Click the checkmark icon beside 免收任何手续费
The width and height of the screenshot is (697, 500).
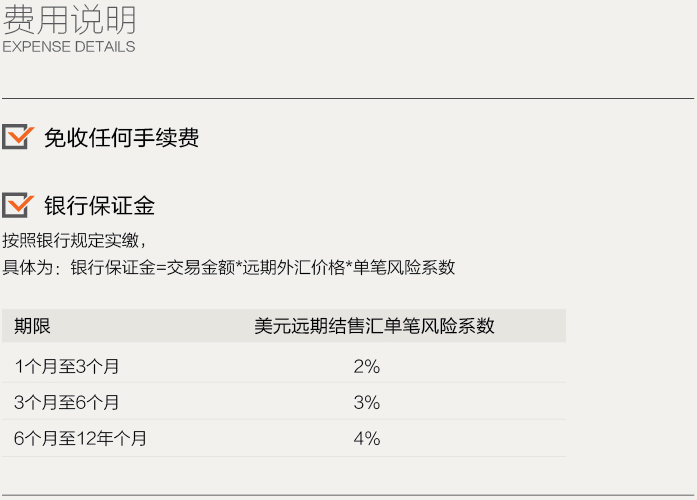pyautogui.click(x=18, y=136)
